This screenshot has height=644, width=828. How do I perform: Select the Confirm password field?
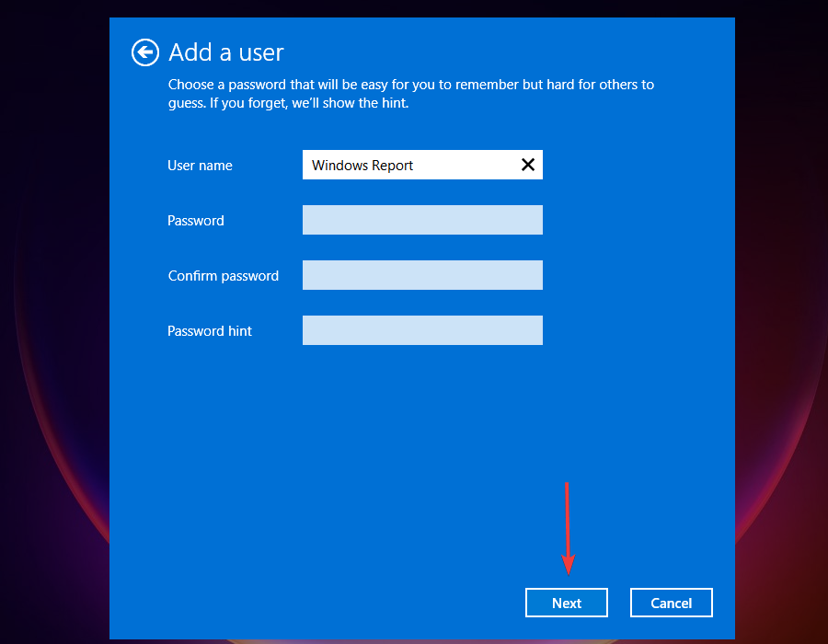(x=422, y=275)
